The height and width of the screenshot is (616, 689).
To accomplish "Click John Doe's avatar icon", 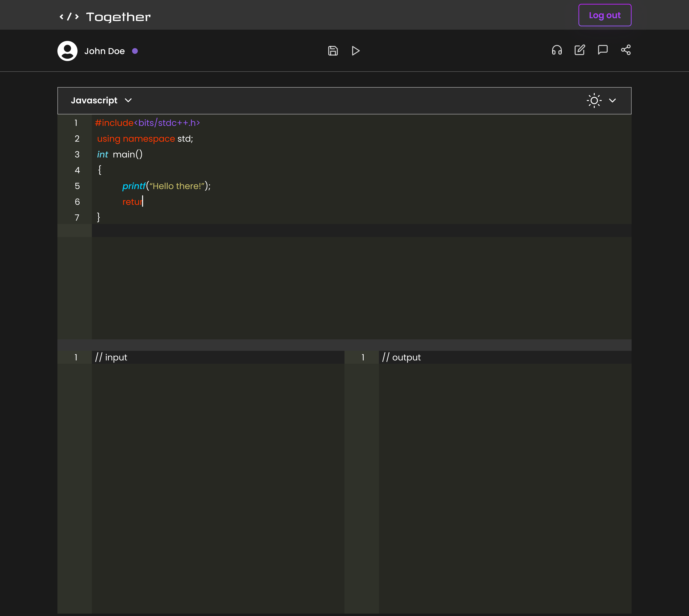I will click(x=67, y=51).
